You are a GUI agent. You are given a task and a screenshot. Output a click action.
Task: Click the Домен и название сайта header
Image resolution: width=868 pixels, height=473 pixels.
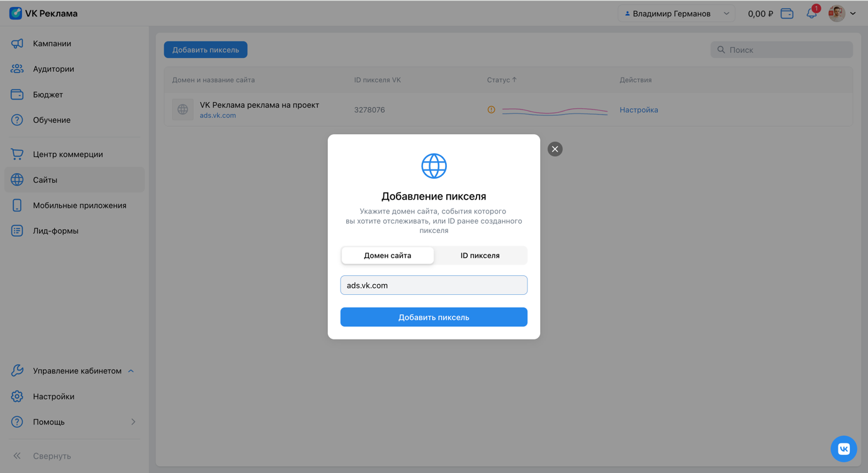(213, 80)
